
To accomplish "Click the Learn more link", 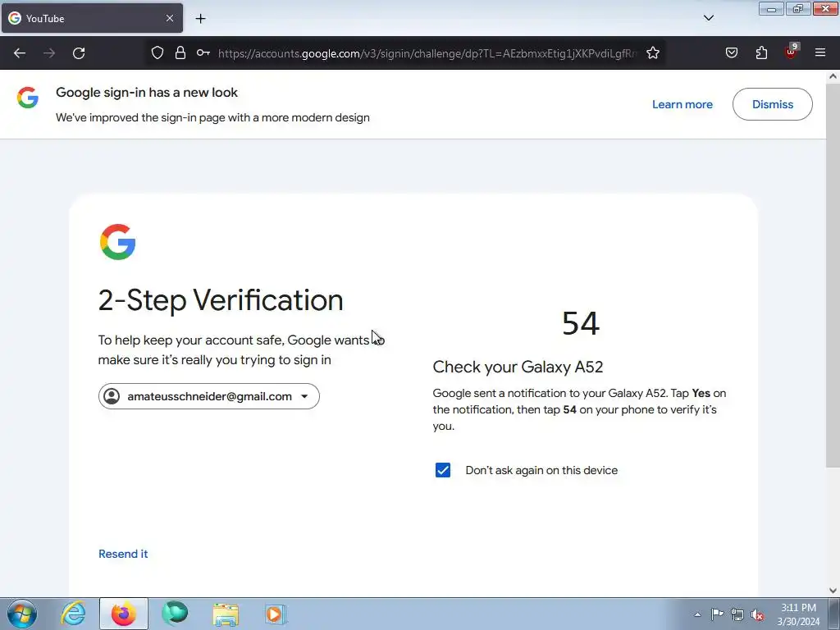I will point(682,104).
